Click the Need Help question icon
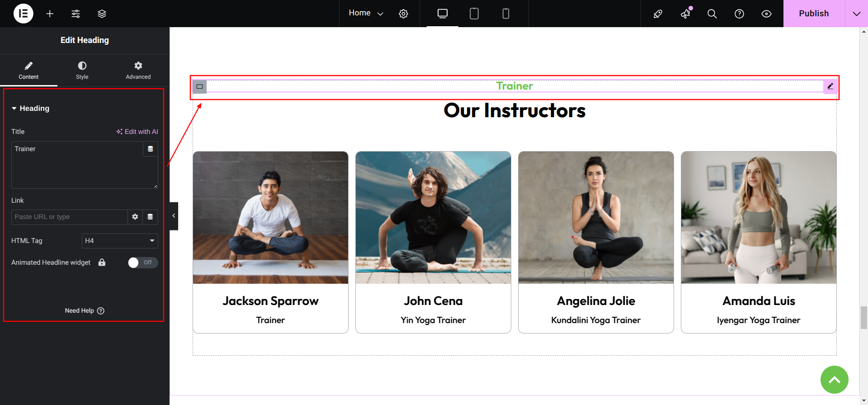868x405 pixels. pyautogui.click(x=101, y=311)
